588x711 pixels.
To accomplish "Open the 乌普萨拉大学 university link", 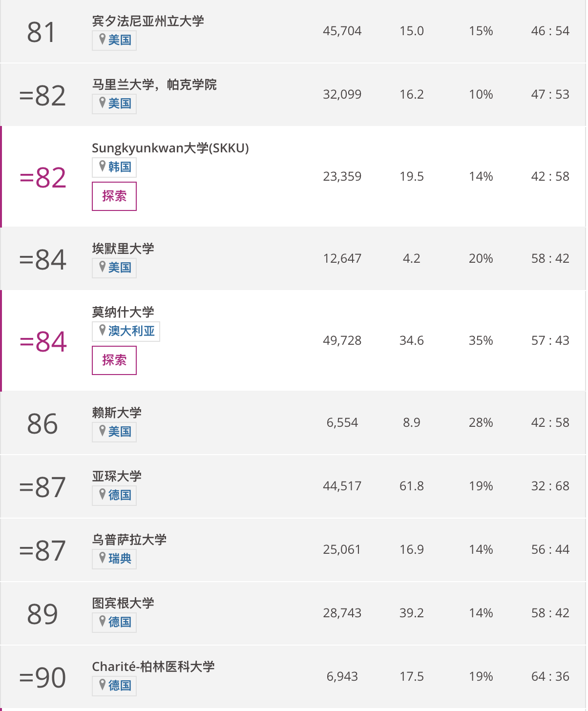I will tap(129, 540).
